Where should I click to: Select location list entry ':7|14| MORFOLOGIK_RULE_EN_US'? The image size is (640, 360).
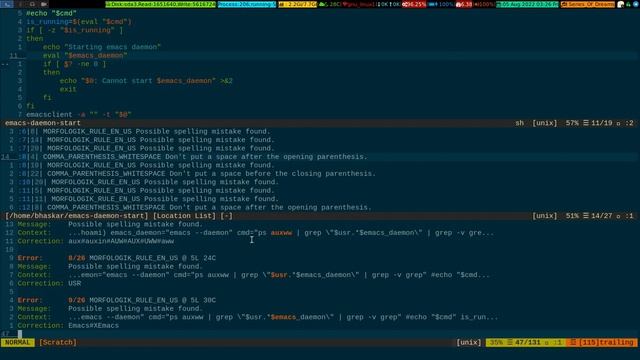coord(146,140)
